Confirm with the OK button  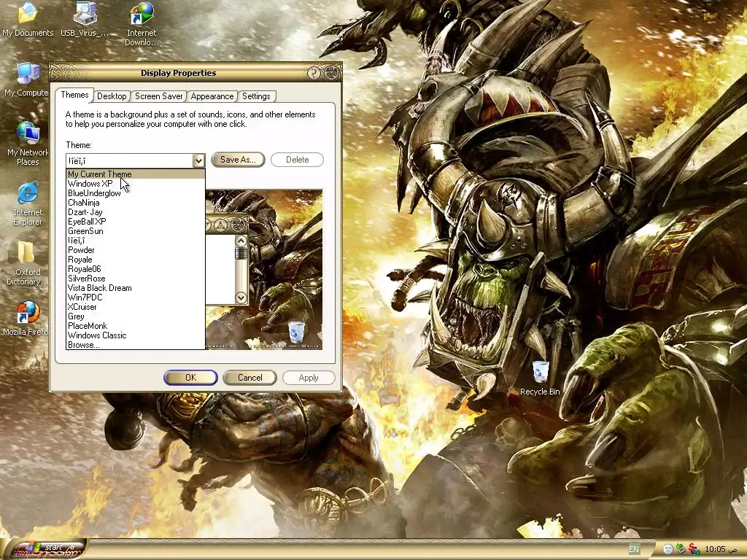(190, 378)
